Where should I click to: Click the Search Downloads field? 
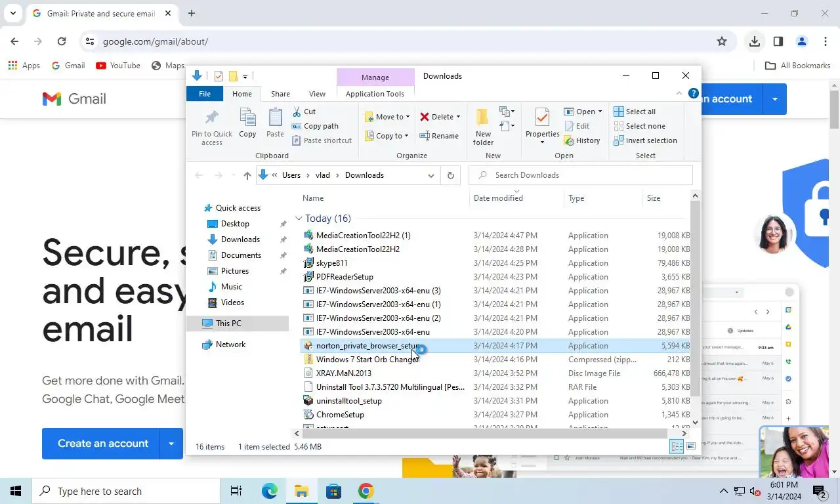coord(581,175)
